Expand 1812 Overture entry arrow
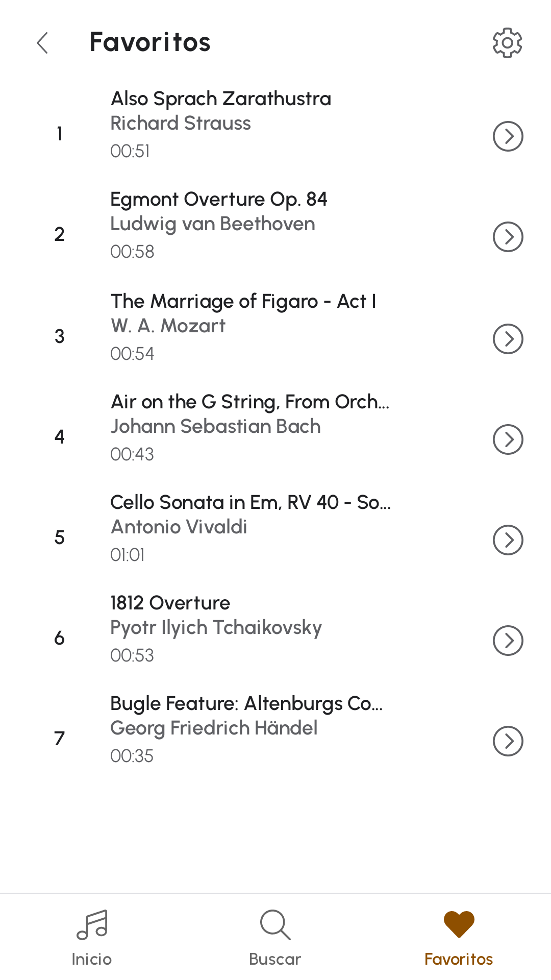The height and width of the screenshot is (980, 551). pyautogui.click(x=508, y=641)
